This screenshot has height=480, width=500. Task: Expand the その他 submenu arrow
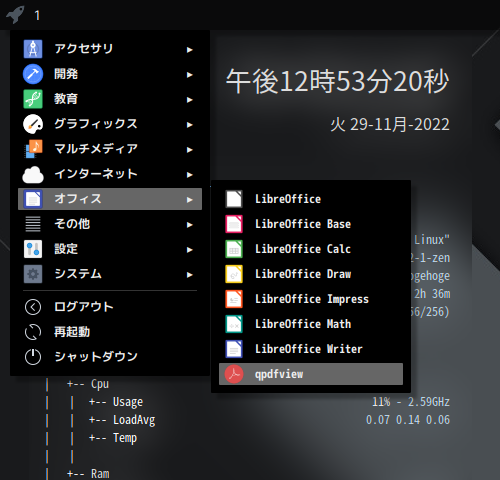point(190,225)
